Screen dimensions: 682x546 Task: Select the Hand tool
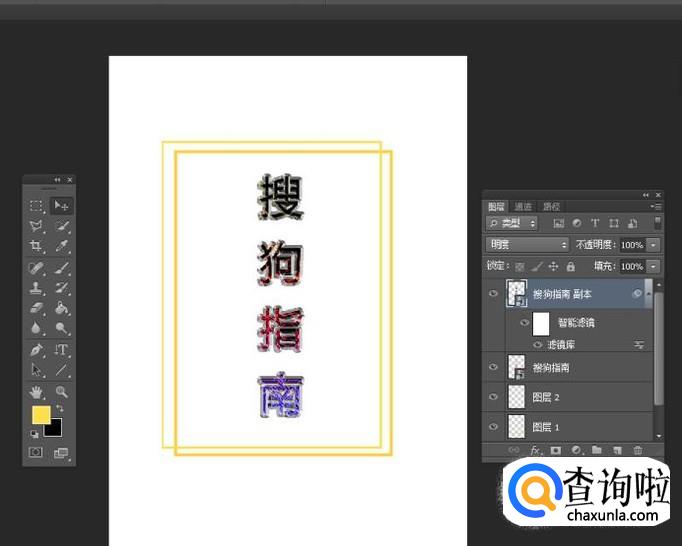point(37,392)
